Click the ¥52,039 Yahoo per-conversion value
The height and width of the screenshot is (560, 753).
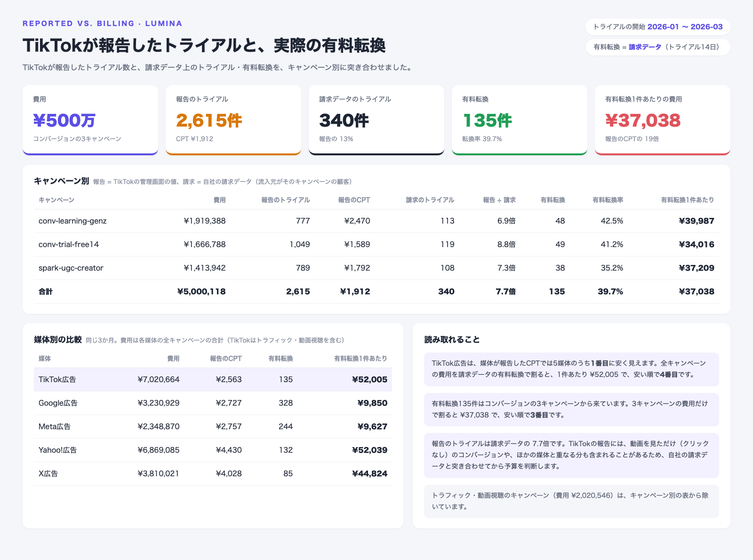coord(369,450)
